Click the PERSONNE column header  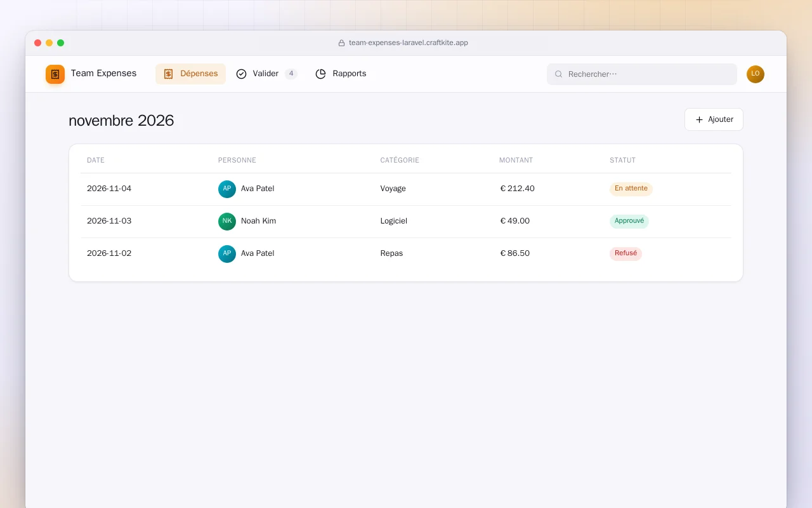pyautogui.click(x=237, y=161)
